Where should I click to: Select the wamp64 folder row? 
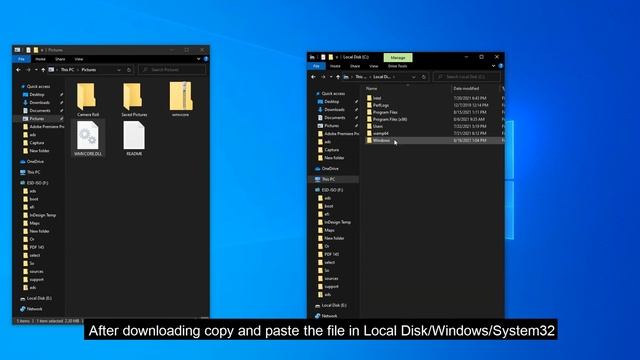point(434,133)
